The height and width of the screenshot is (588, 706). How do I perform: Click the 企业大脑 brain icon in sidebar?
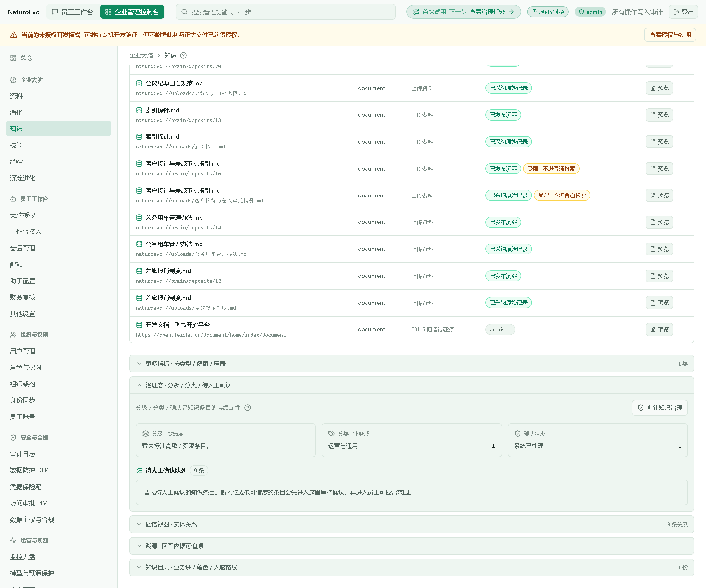pyautogui.click(x=13, y=80)
